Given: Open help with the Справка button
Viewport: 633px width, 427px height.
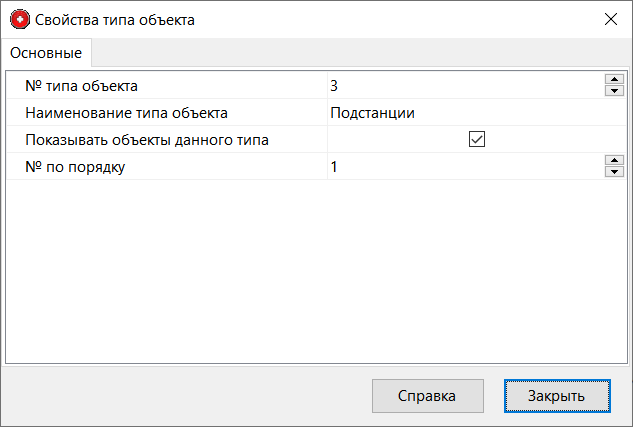Looking at the screenshot, I should pyautogui.click(x=427, y=396).
